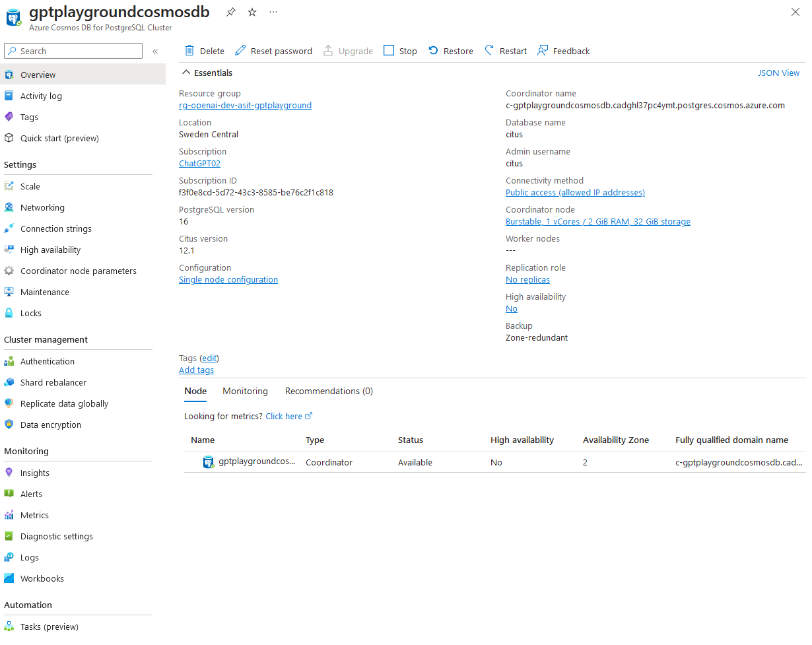
Task: Click the Restart icon in the toolbar
Action: click(x=490, y=50)
